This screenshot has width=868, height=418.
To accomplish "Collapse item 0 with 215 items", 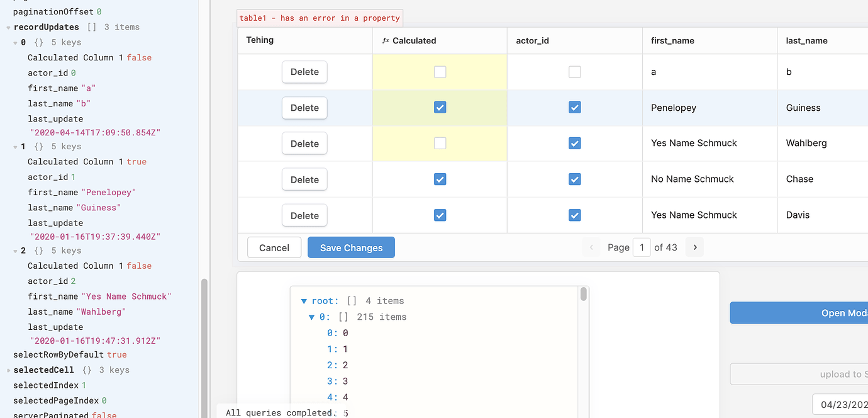I will click(x=313, y=317).
